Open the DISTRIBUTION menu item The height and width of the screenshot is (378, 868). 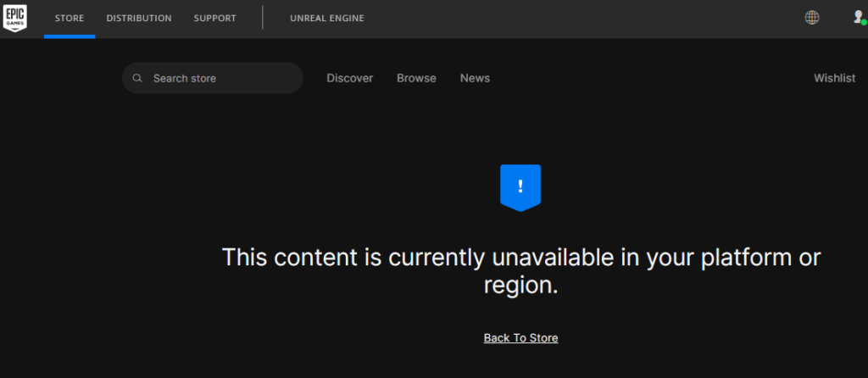click(x=139, y=19)
